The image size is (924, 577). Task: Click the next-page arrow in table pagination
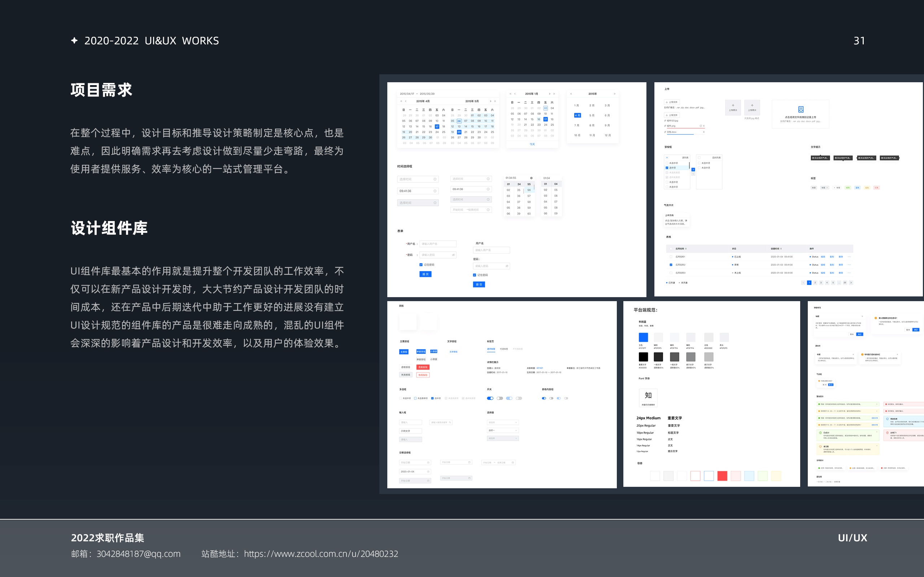[851, 283]
